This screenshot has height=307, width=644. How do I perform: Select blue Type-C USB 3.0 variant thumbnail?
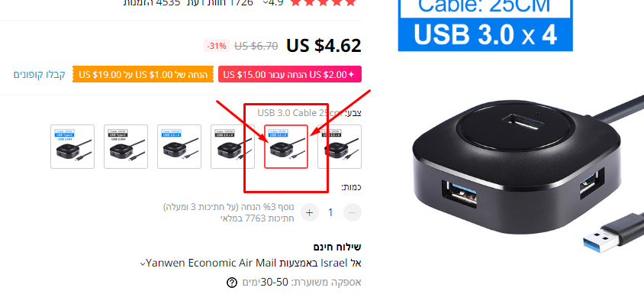pos(72,147)
